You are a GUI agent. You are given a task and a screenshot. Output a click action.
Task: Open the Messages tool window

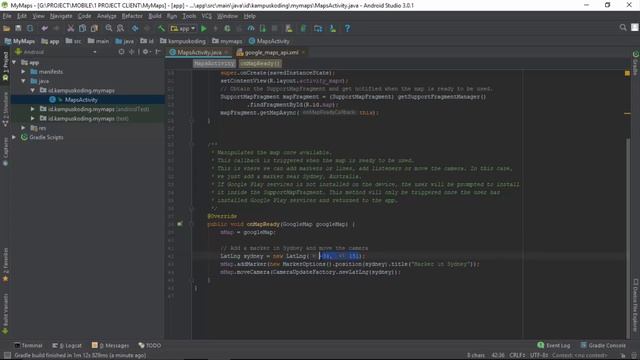(x=110, y=345)
